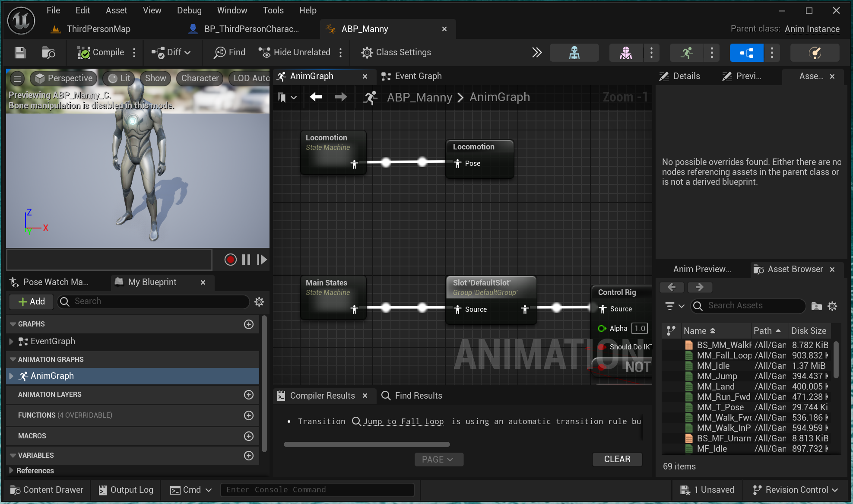
Task: Expand the EventGraph tree item
Action: point(12,342)
